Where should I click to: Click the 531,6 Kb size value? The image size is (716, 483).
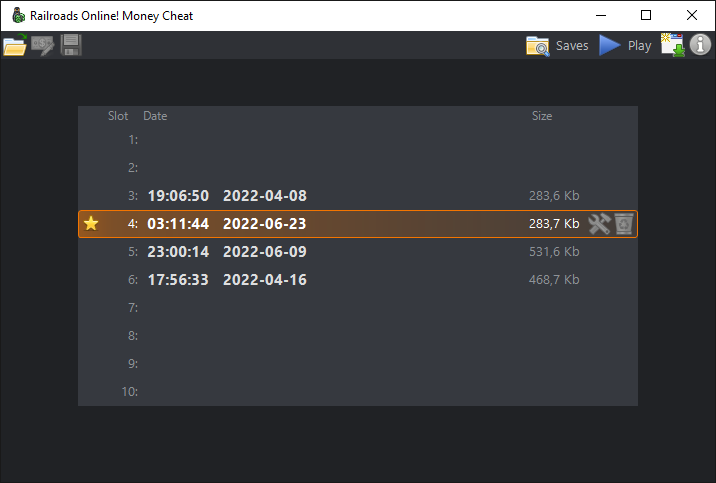point(554,252)
